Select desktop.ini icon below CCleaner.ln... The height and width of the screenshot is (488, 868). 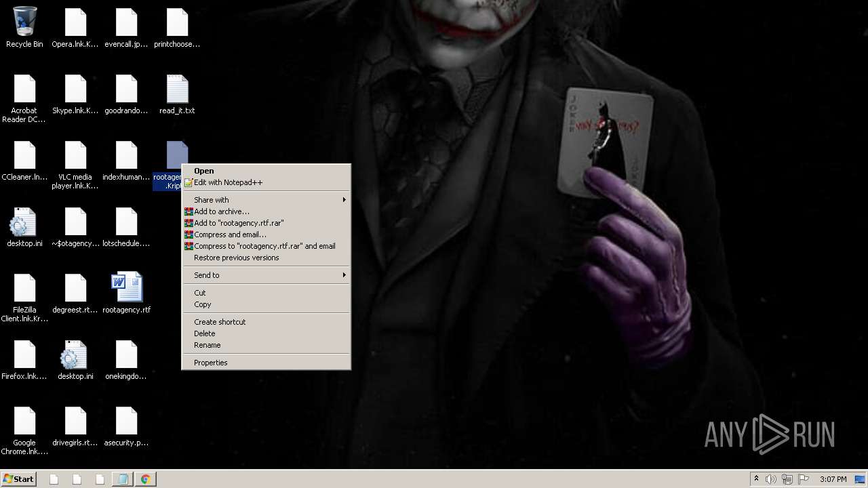pyautogui.click(x=24, y=228)
